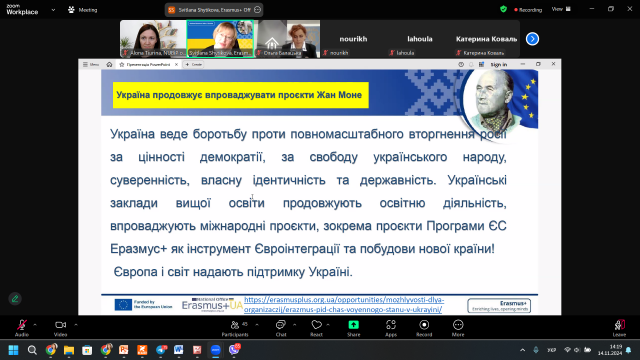640x360 pixels.
Task: Expand the Participants options arrow
Action: (257, 325)
